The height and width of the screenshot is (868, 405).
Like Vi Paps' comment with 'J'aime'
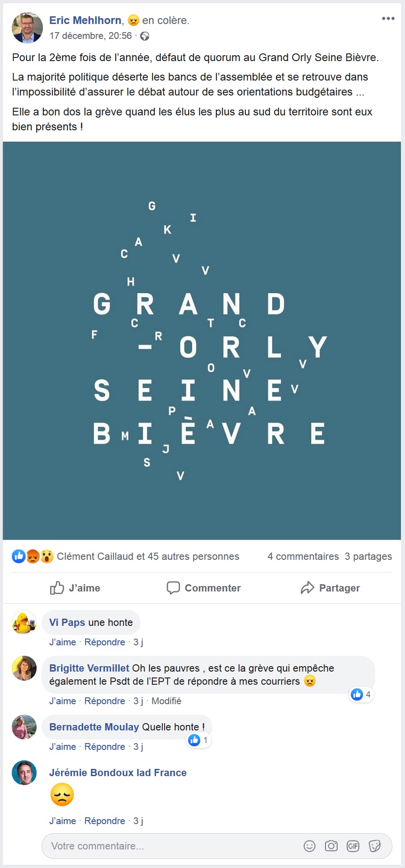62,642
